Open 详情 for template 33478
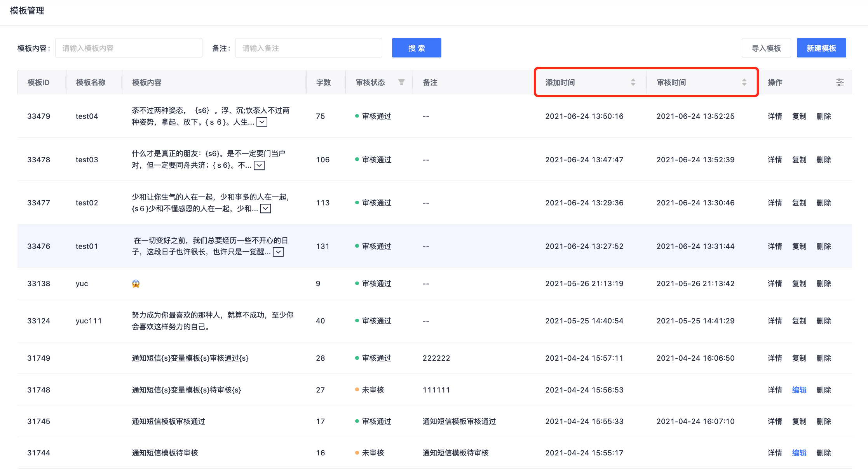 click(x=775, y=160)
